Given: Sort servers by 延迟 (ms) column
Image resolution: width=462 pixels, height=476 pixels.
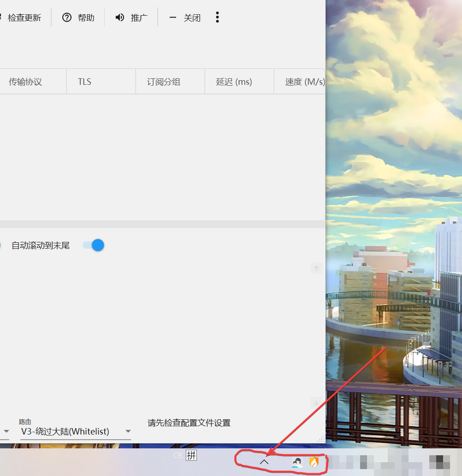Looking at the screenshot, I should [x=234, y=82].
